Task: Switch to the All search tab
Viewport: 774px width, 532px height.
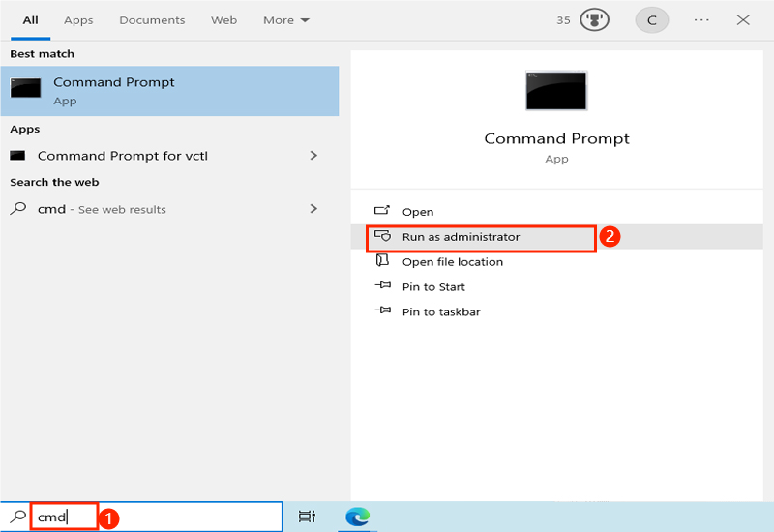Action: [x=31, y=20]
